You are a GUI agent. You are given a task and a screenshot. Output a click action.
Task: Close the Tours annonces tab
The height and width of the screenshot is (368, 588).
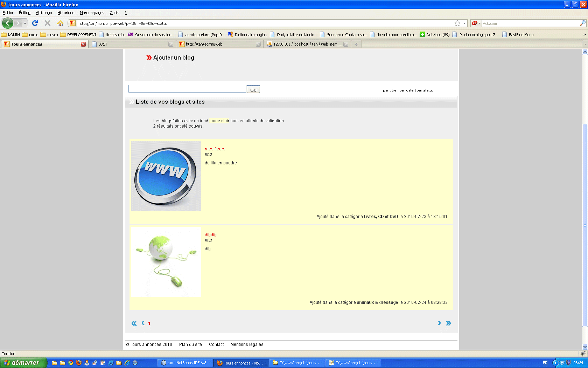point(83,44)
